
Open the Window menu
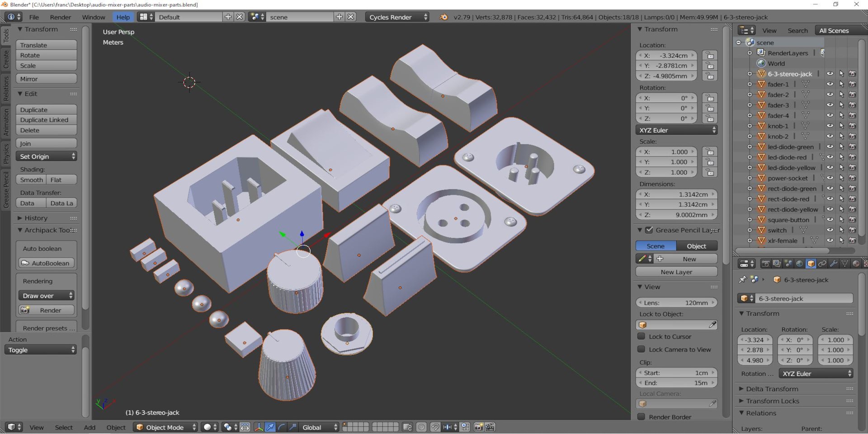coord(94,17)
